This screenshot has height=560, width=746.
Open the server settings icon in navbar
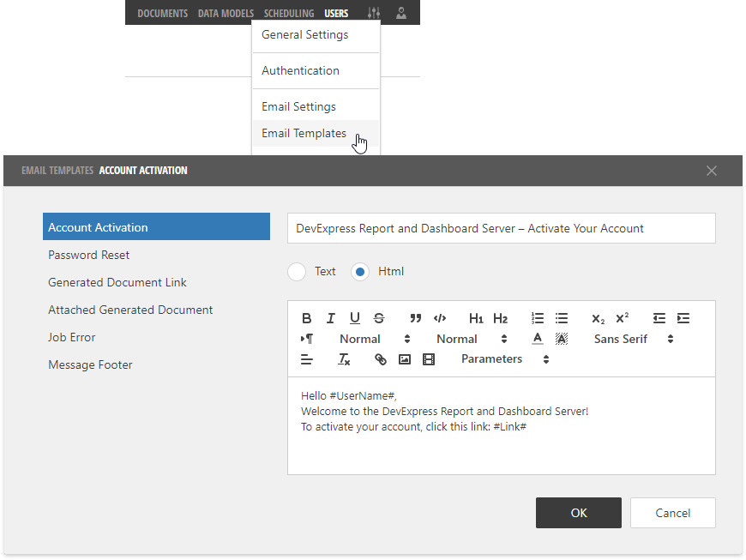pyautogui.click(x=374, y=13)
